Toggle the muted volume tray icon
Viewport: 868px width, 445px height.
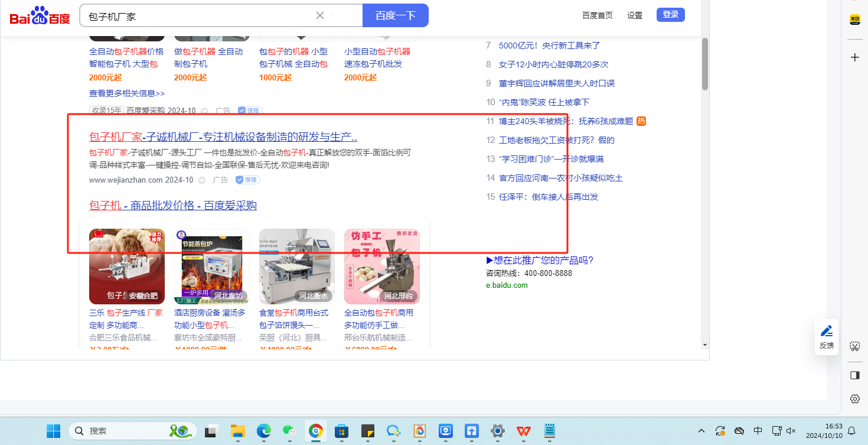click(x=791, y=431)
